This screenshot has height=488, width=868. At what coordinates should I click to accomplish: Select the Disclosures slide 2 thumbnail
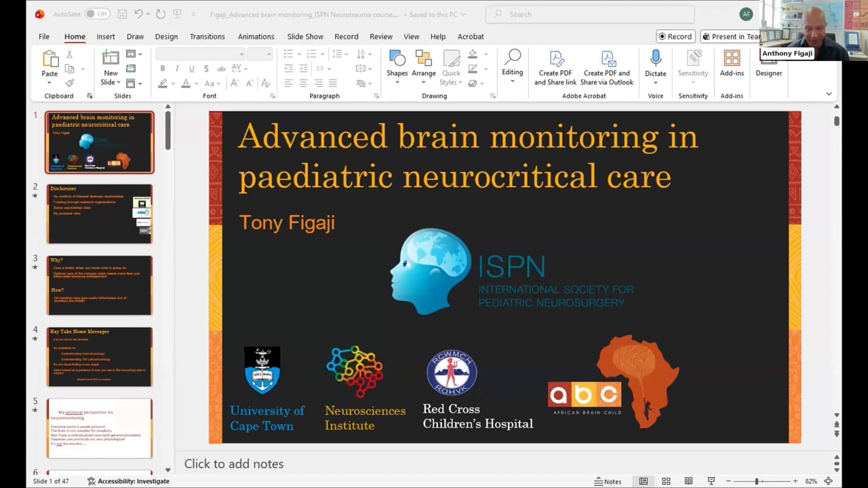(100, 213)
